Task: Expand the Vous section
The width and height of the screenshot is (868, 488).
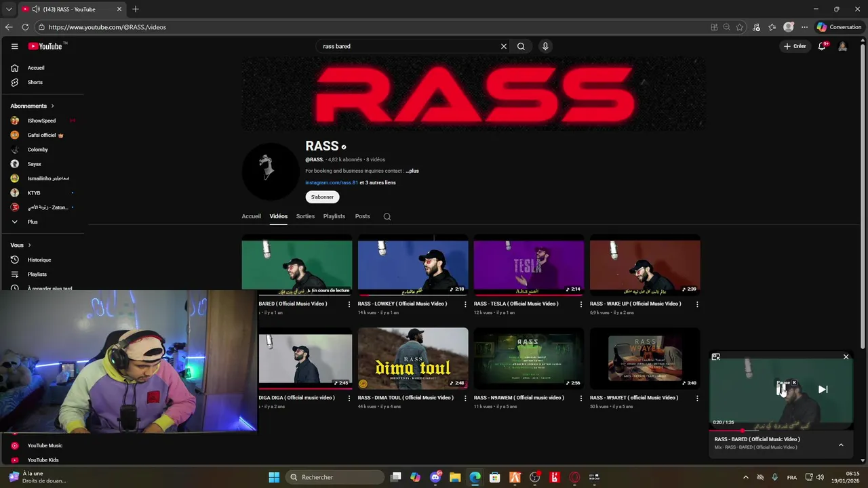Action: point(21,245)
